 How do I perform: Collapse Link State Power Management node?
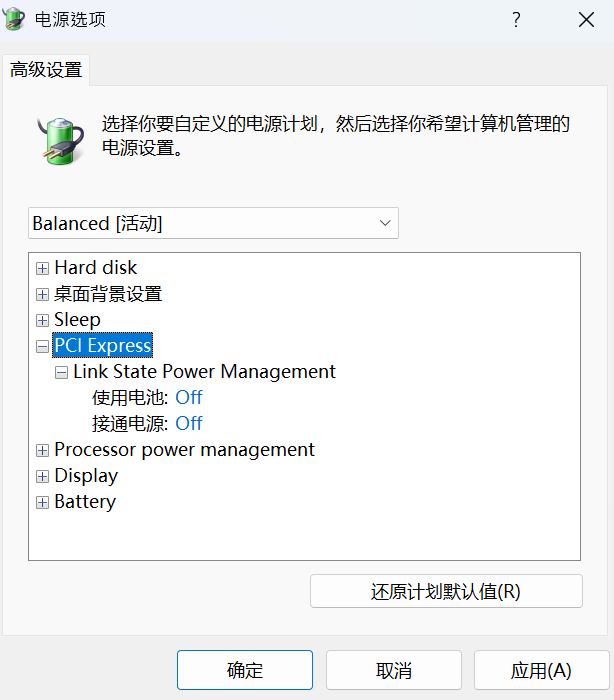[61, 372]
